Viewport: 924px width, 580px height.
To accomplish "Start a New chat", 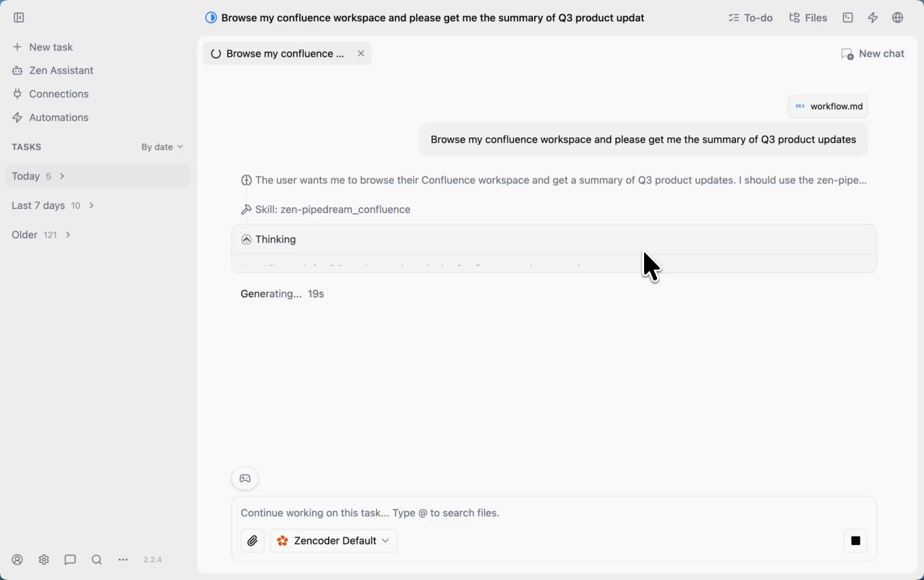I will [x=872, y=54].
